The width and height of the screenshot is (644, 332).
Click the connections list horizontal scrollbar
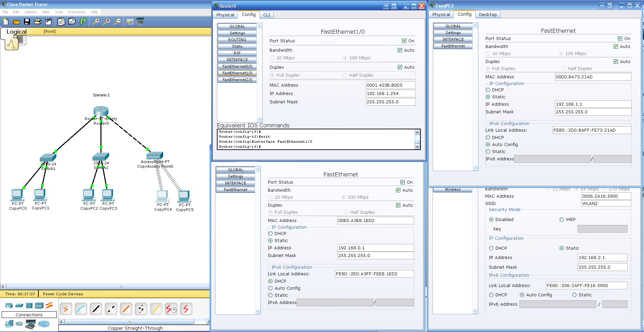point(129,322)
